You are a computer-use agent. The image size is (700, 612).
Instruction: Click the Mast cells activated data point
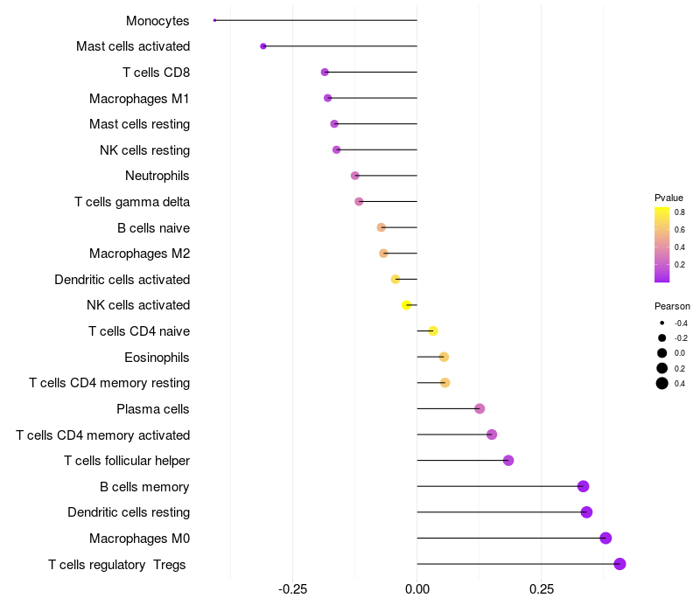[x=263, y=46]
